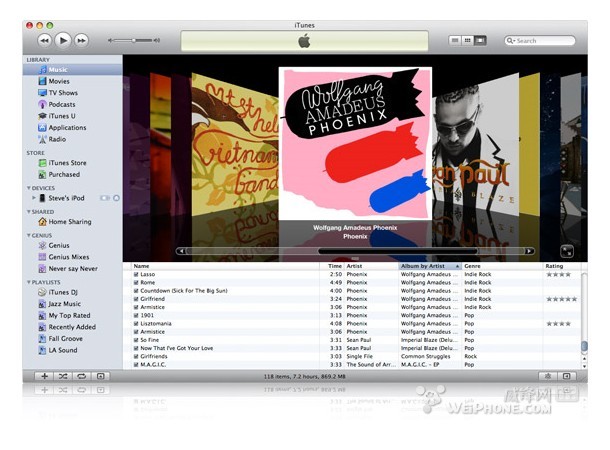Sort songs by Genre column

pyautogui.click(x=502, y=266)
